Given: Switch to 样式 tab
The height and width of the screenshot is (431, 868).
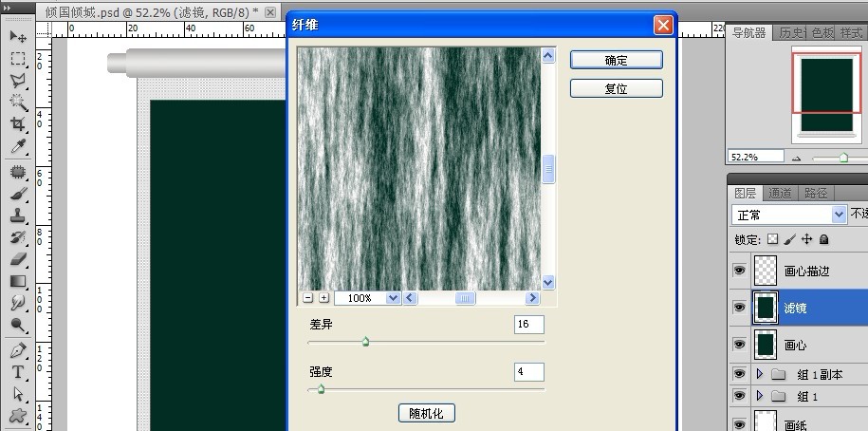Looking at the screenshot, I should point(850,32).
